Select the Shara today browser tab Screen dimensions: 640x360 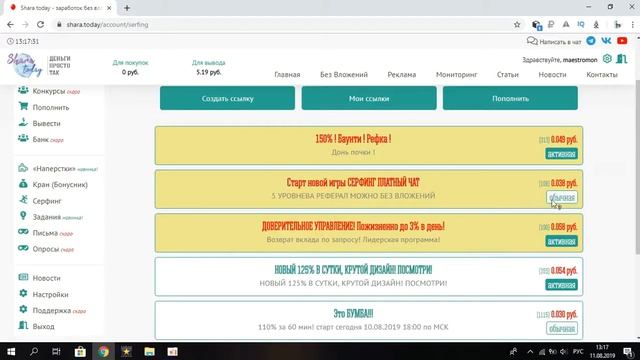point(59,8)
